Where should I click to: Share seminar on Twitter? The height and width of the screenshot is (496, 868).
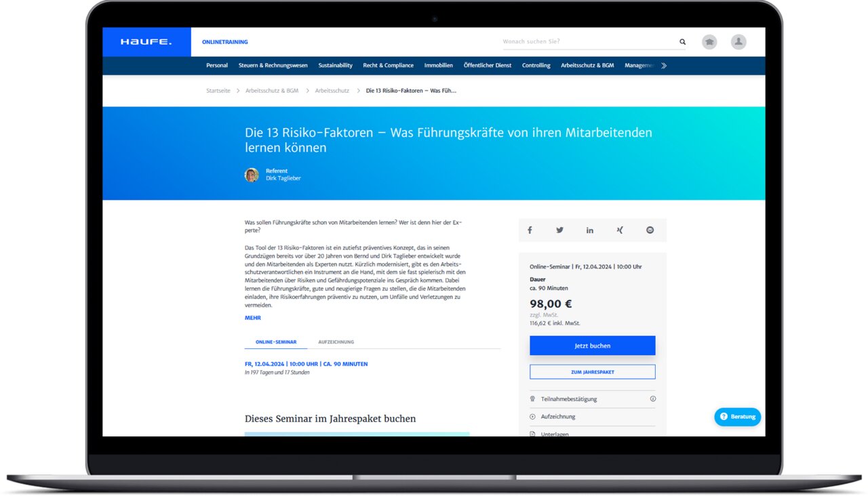tap(559, 230)
